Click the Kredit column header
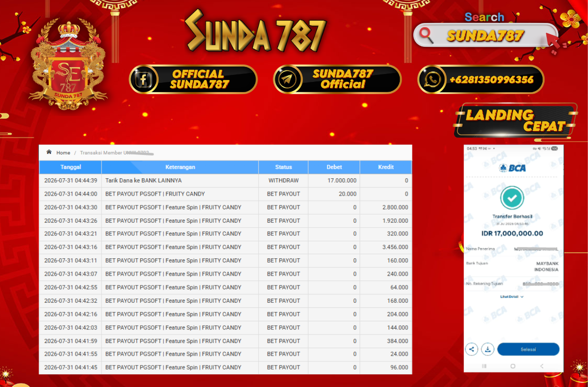Screen dimensions: 588x387 coord(386,167)
